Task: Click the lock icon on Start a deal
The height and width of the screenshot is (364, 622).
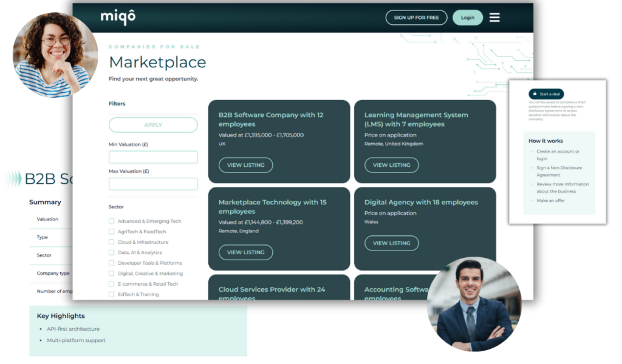Action: (535, 94)
